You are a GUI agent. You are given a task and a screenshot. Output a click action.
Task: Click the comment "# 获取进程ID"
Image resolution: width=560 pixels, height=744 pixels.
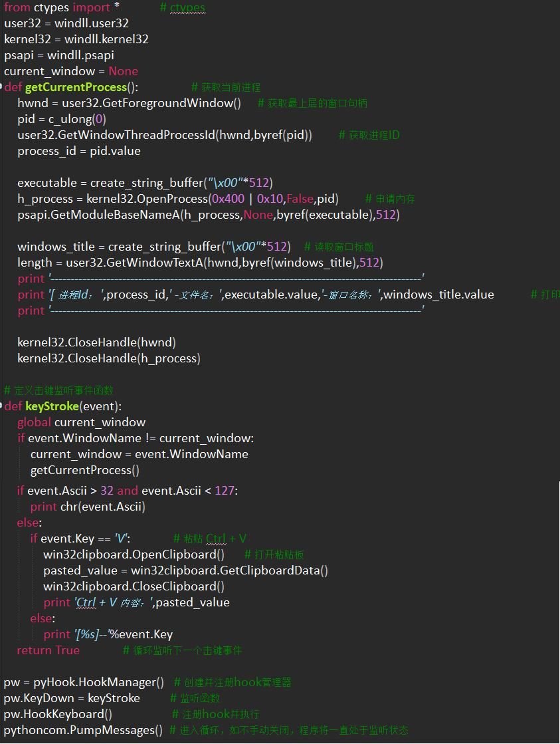(x=369, y=135)
